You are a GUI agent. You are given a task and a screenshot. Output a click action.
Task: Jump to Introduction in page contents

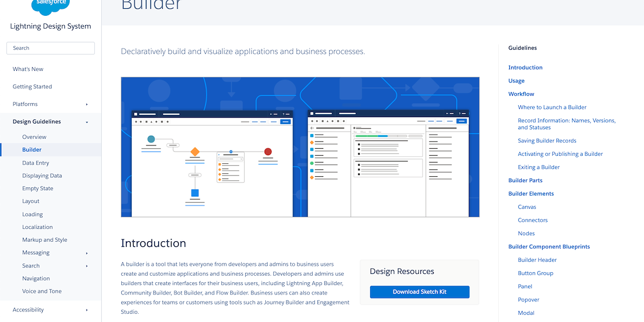tap(525, 67)
